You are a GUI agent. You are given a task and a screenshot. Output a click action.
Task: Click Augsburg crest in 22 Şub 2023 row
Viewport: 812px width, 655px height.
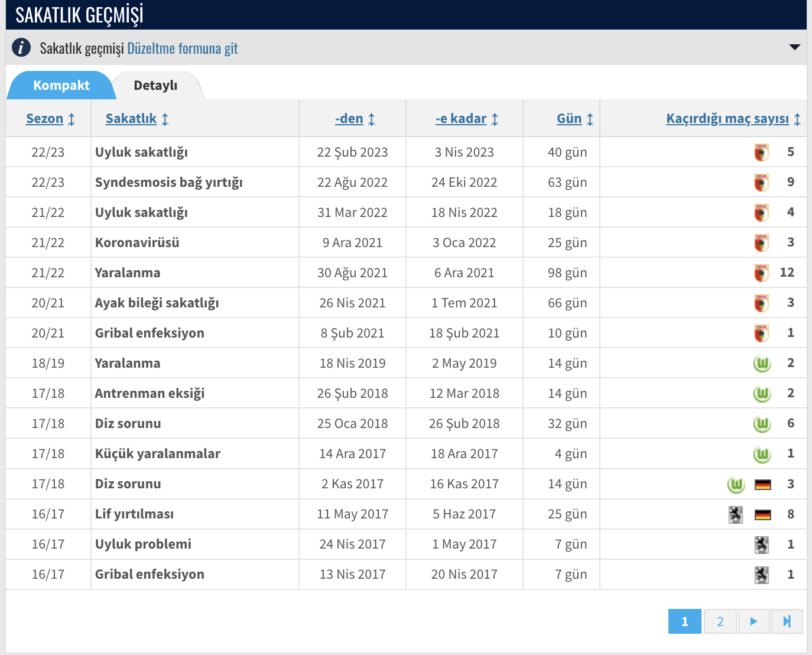(x=762, y=153)
